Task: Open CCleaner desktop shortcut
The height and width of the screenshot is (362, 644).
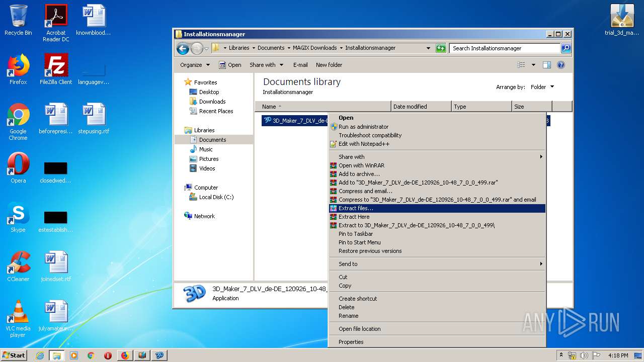Action: click(18, 266)
